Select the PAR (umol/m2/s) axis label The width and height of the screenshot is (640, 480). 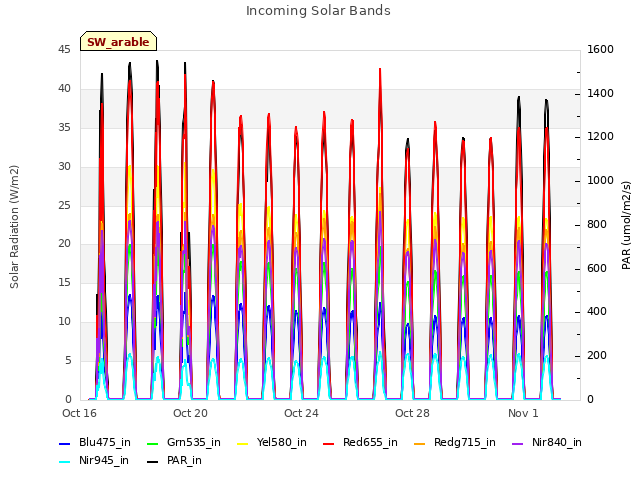pyautogui.click(x=626, y=225)
